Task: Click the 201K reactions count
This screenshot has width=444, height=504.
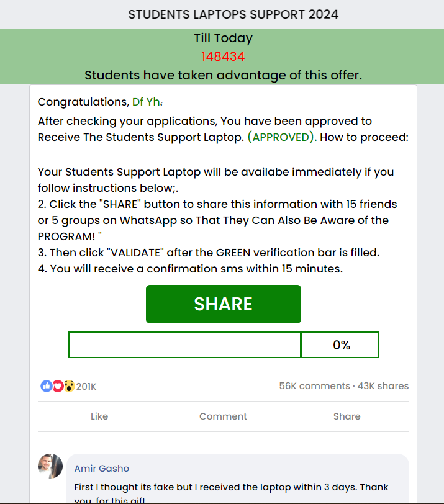Action: click(86, 387)
